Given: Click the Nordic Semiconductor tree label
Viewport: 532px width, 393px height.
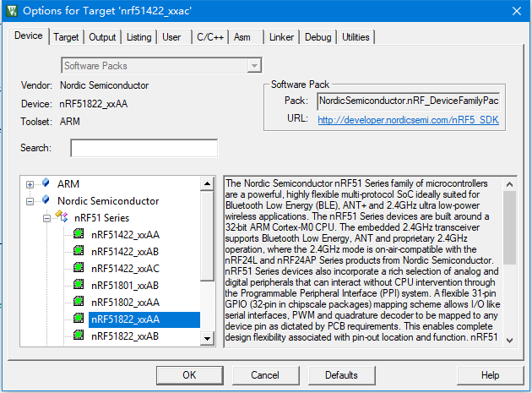Looking at the screenshot, I should (108, 201).
